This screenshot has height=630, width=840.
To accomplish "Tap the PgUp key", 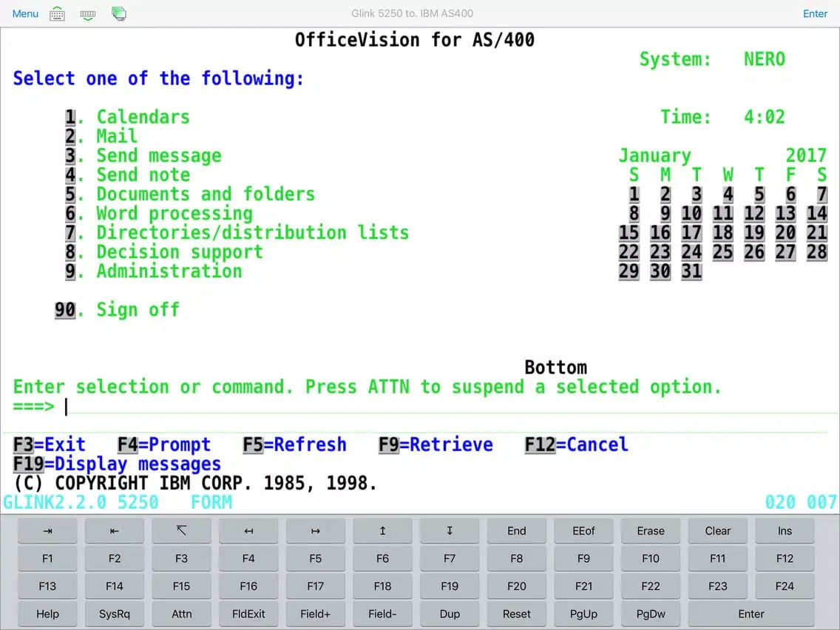I will coord(583,614).
